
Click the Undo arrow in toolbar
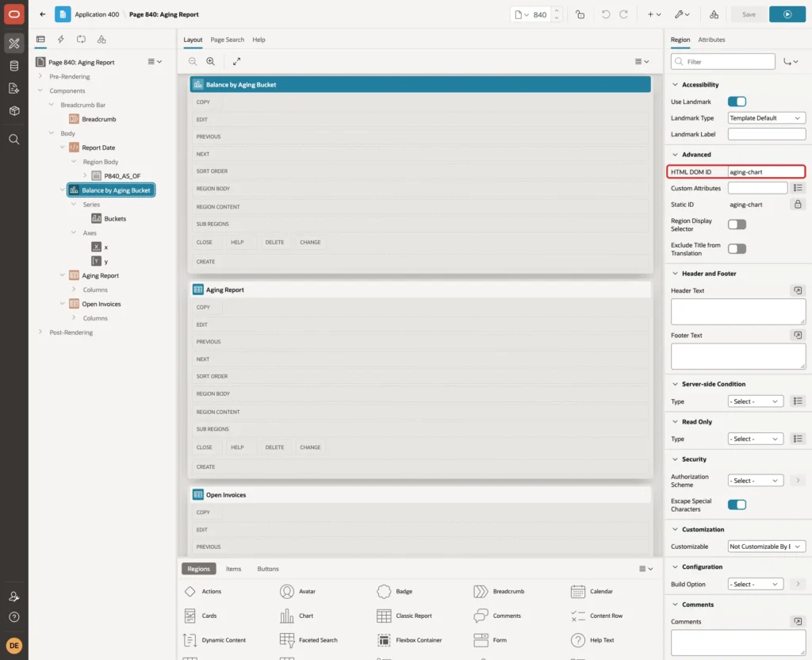605,14
